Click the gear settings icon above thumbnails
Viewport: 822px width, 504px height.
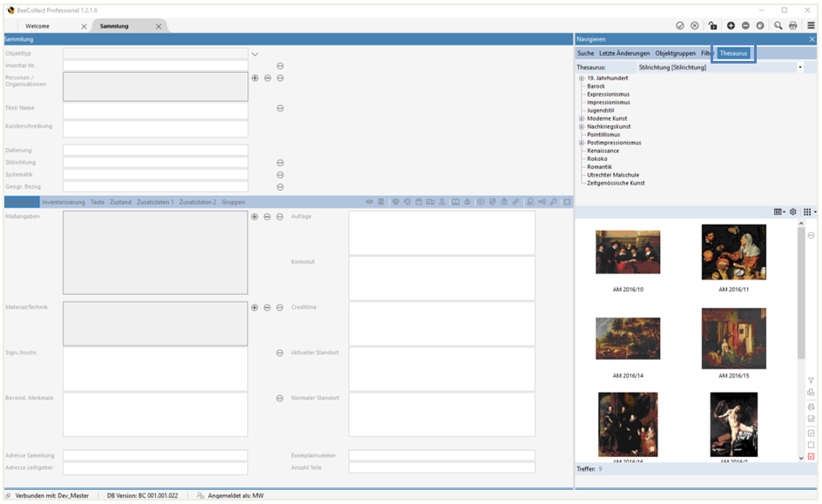click(x=792, y=212)
